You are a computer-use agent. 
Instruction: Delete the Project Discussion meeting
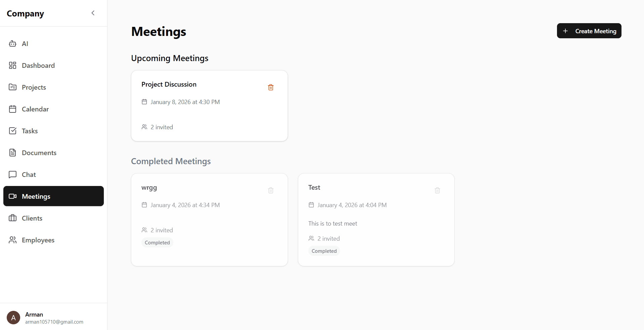pos(270,87)
